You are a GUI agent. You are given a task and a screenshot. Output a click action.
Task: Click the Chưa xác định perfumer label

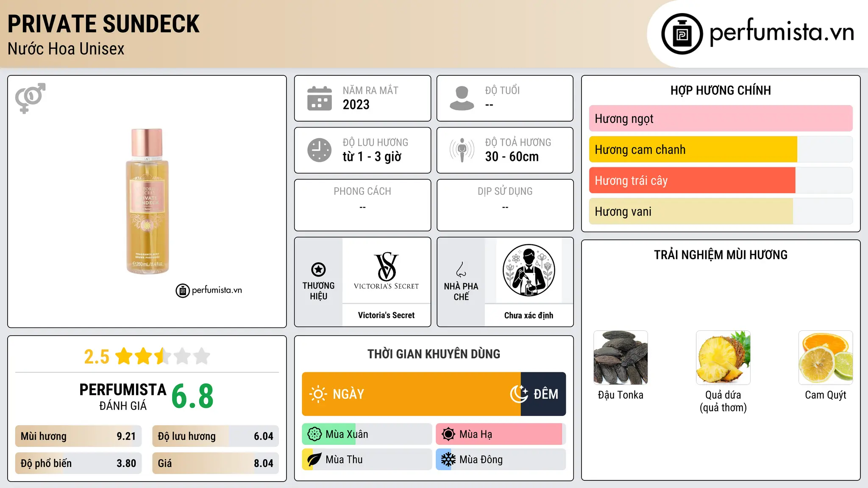click(529, 316)
